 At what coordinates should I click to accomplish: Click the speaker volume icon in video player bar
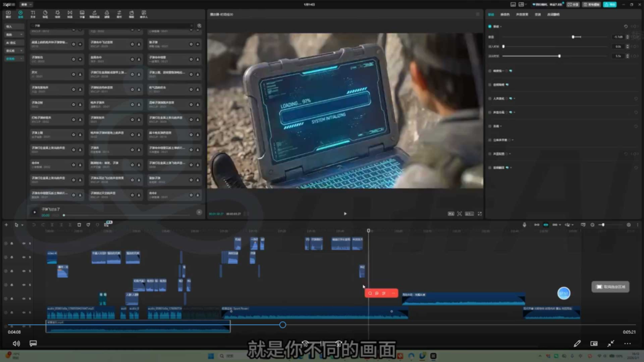pyautogui.click(x=16, y=344)
